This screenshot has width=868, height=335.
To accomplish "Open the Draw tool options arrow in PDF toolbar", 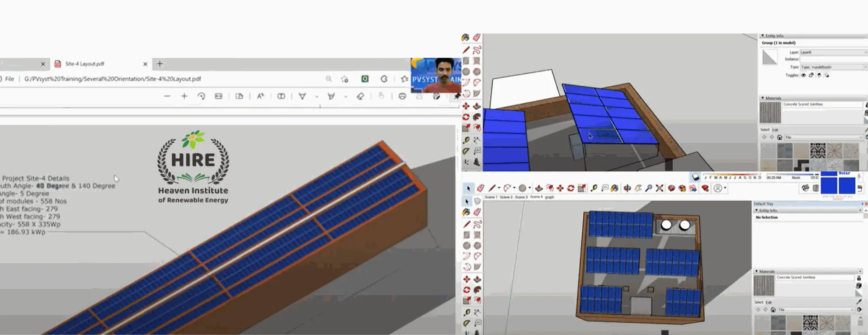I will (316, 96).
